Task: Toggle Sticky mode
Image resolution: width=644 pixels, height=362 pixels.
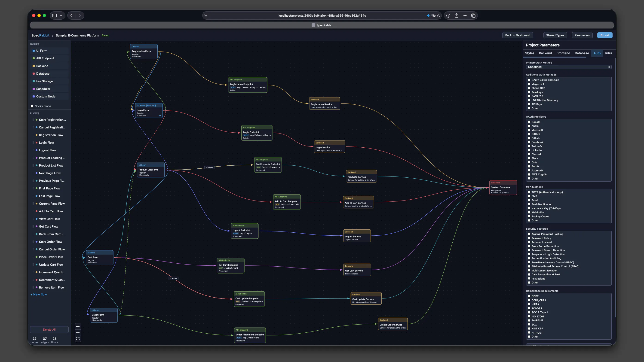Action: pos(32,106)
